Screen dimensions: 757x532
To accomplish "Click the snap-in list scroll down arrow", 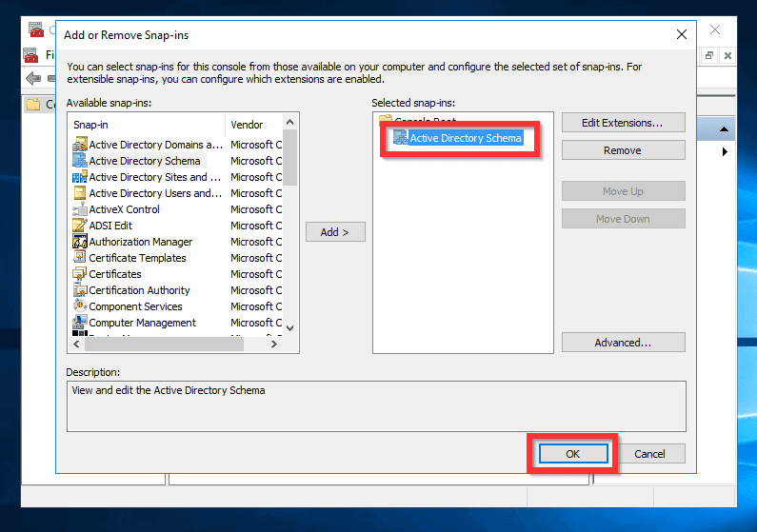I will (289, 328).
